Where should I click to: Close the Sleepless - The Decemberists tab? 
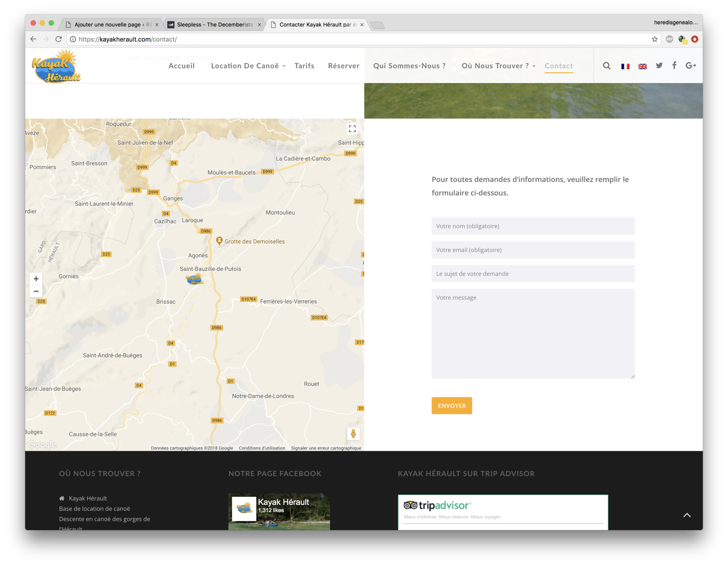tap(259, 25)
